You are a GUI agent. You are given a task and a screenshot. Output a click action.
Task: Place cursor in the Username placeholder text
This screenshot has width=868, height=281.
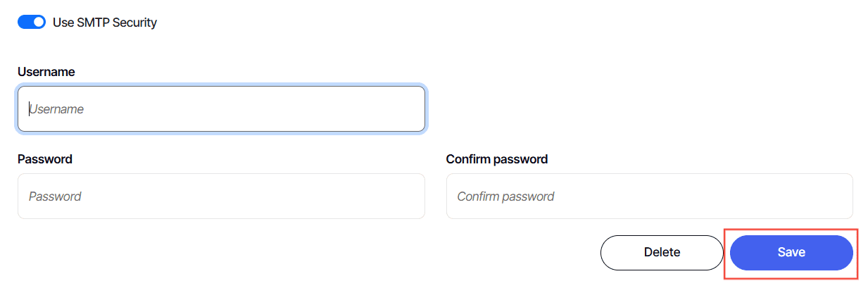point(56,109)
